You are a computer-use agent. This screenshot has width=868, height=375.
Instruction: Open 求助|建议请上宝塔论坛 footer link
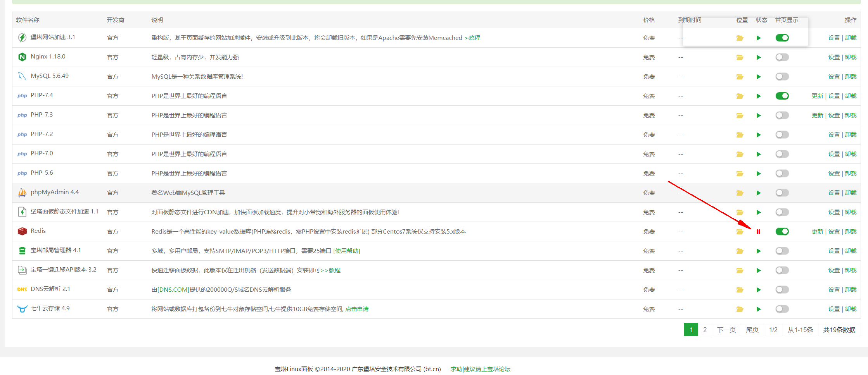click(481, 369)
